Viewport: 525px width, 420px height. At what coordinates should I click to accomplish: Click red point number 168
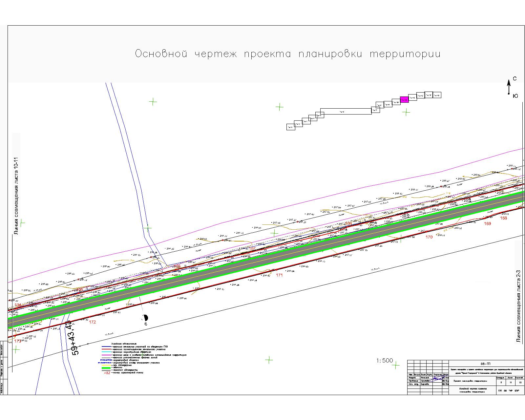coord(503,218)
